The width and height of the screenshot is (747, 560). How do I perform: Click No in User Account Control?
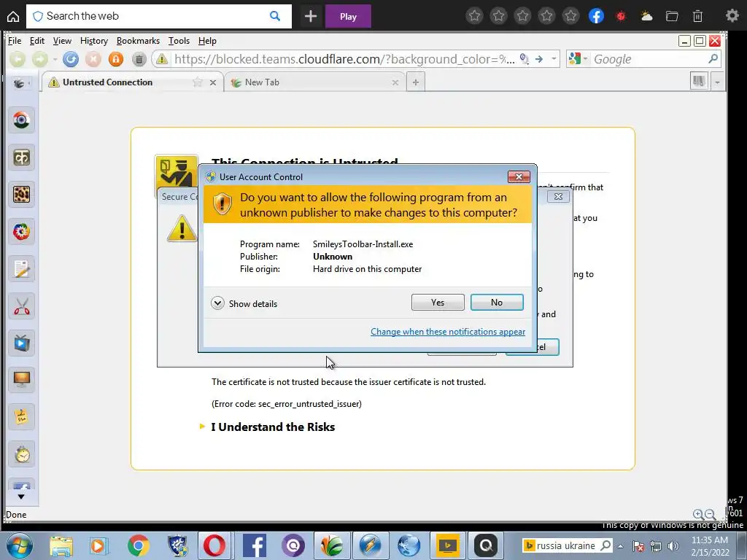[497, 303]
